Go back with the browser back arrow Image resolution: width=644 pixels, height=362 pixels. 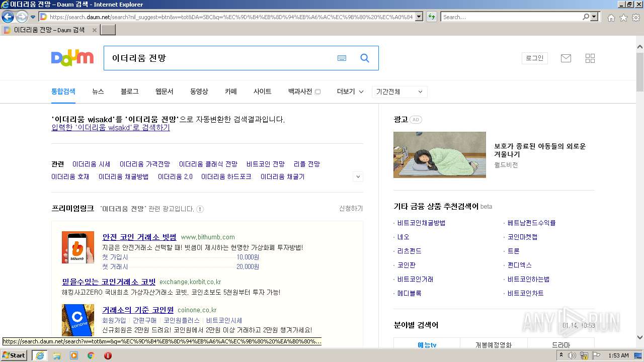click(8, 17)
